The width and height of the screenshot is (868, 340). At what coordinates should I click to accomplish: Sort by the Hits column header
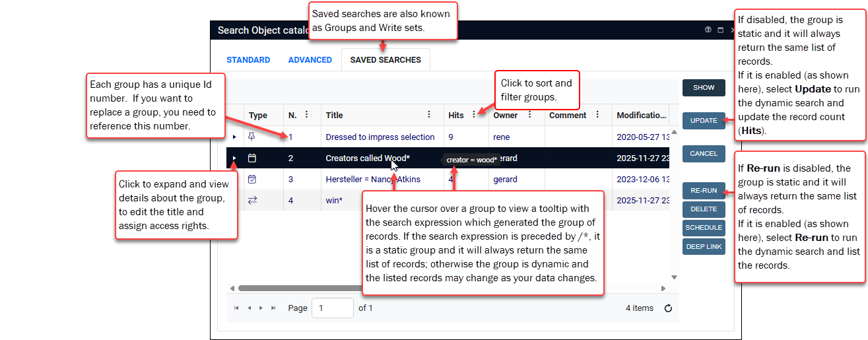pos(456,115)
